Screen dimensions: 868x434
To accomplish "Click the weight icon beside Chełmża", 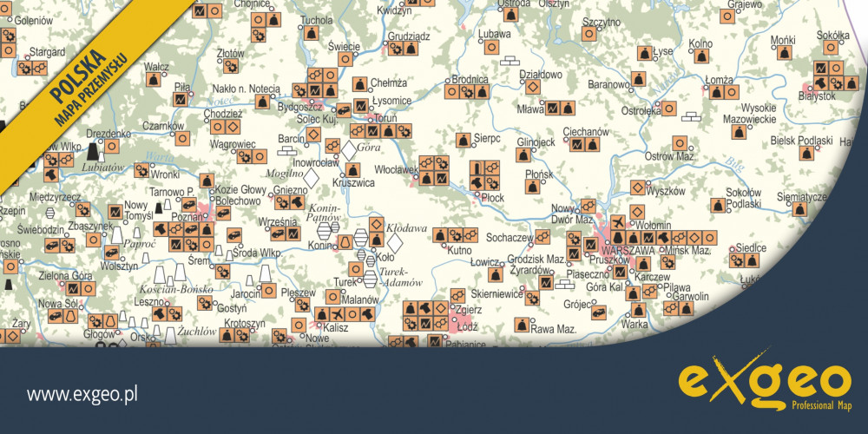I will 360,84.
